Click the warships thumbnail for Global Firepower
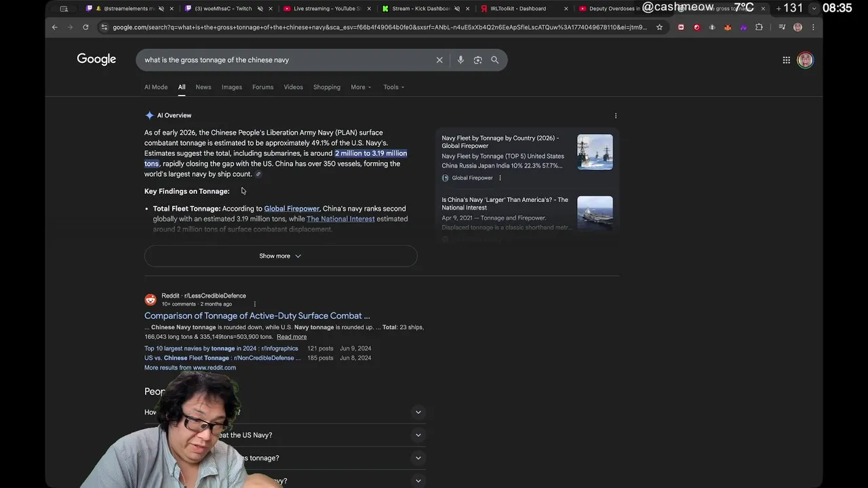868x488 pixels. click(x=595, y=152)
